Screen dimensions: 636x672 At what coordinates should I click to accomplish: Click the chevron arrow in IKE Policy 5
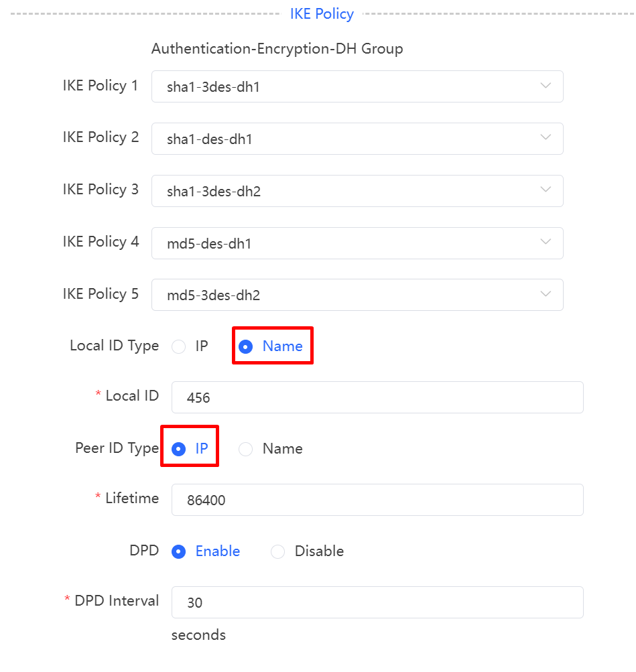point(546,294)
